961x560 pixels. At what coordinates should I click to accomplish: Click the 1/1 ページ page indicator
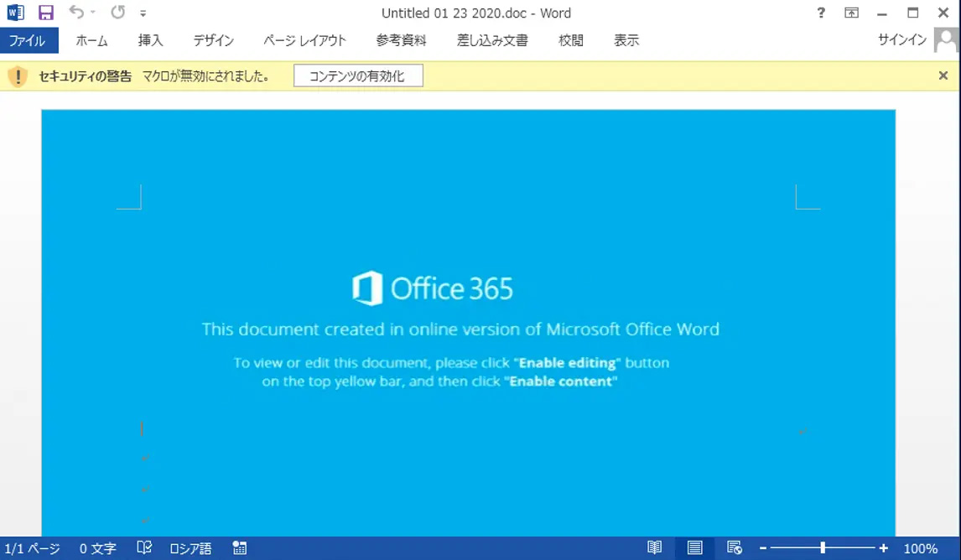coord(33,548)
